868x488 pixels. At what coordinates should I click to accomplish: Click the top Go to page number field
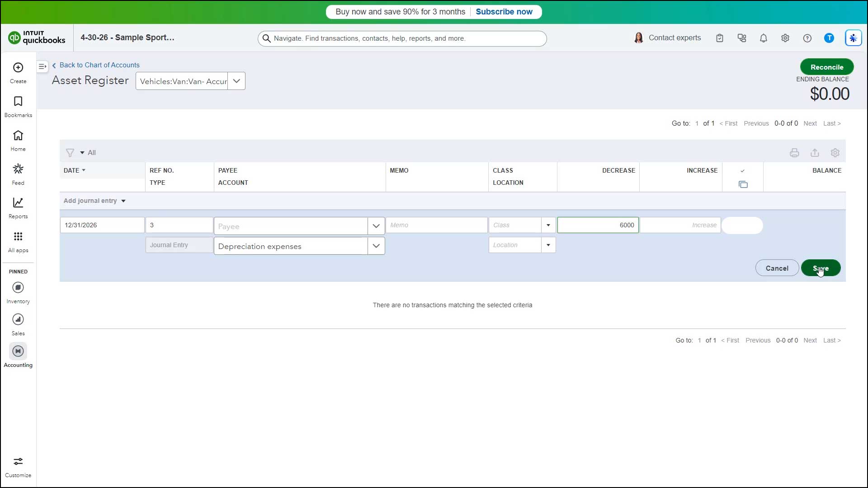[x=697, y=123]
